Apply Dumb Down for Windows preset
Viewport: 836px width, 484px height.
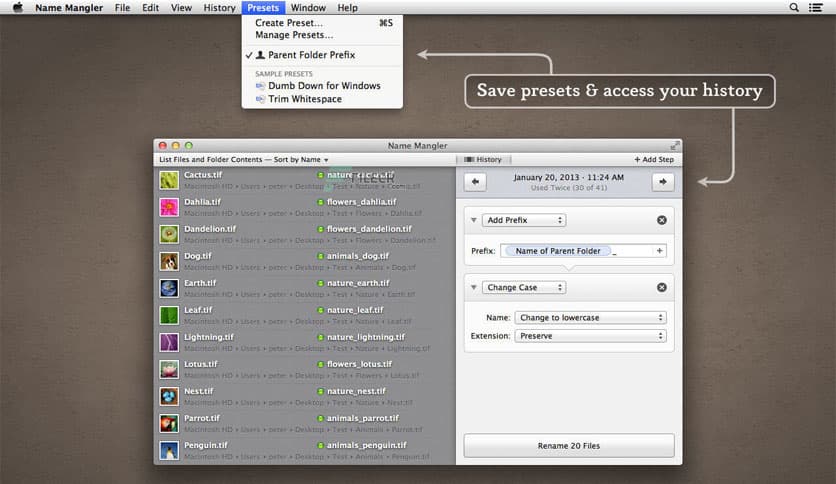pos(322,86)
